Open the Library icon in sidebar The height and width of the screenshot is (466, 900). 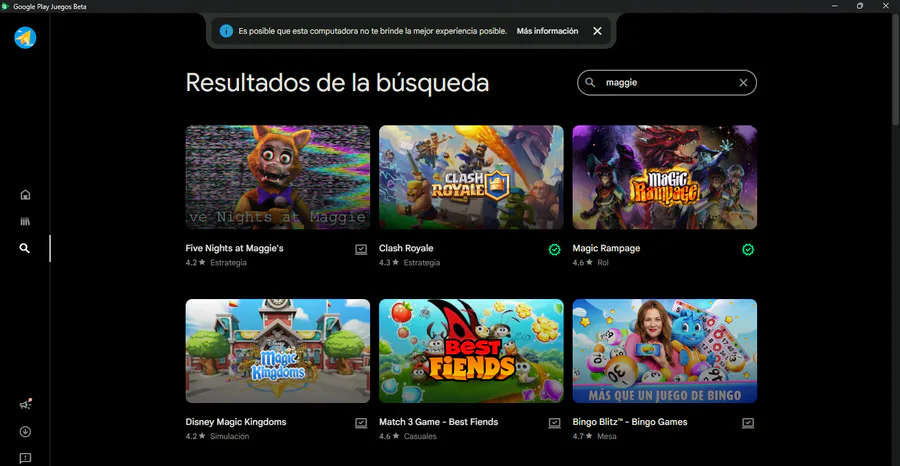[x=25, y=222]
